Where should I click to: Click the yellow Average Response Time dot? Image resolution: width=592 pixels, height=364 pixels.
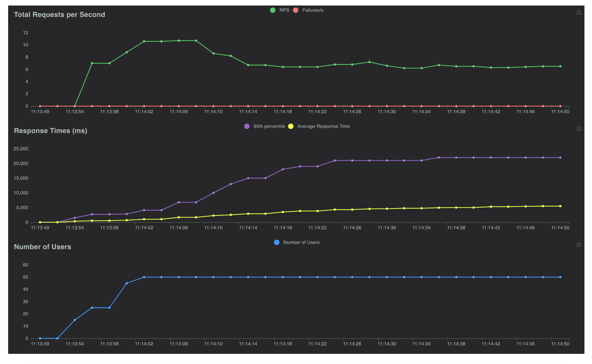291,126
